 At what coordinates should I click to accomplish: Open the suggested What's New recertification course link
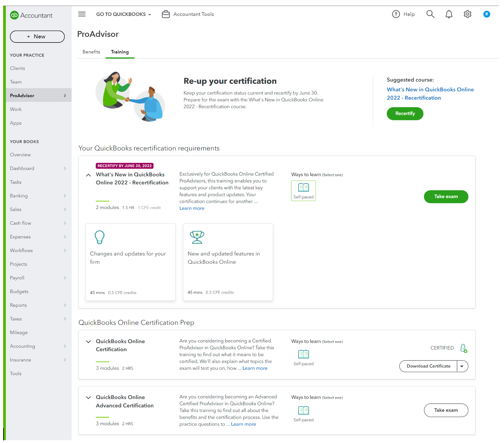point(430,94)
